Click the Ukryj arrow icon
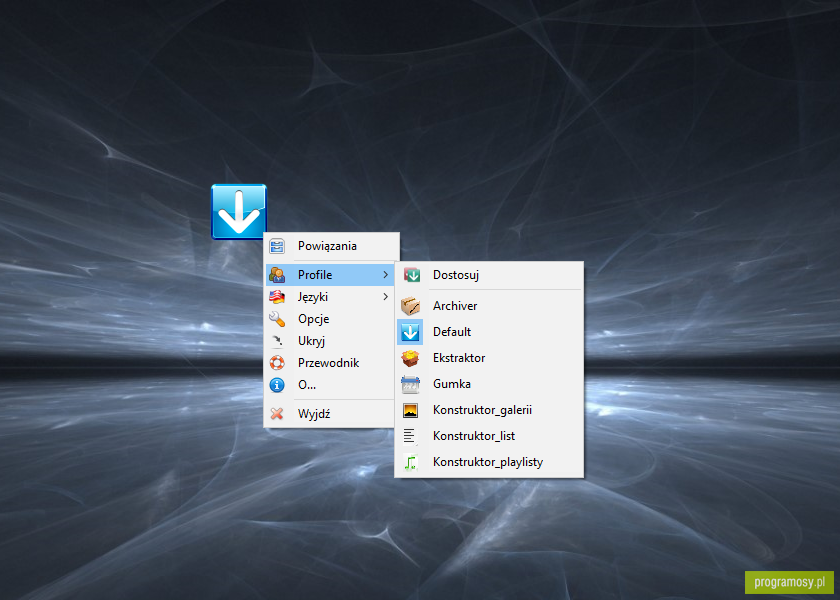840x600 pixels. 277,341
